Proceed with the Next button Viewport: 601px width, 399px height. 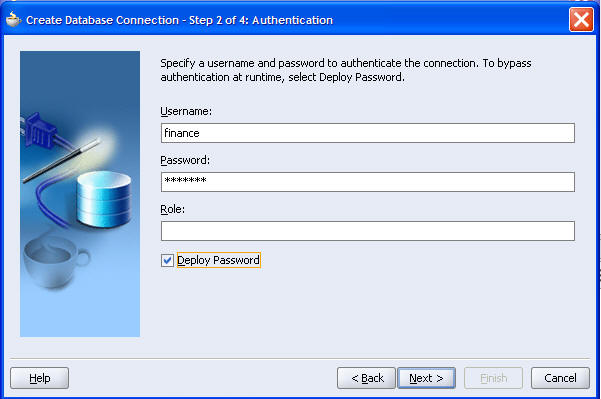tap(426, 378)
